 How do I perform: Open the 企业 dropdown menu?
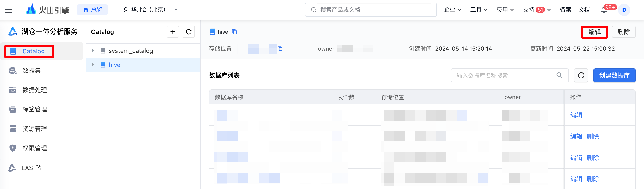pyautogui.click(x=452, y=10)
